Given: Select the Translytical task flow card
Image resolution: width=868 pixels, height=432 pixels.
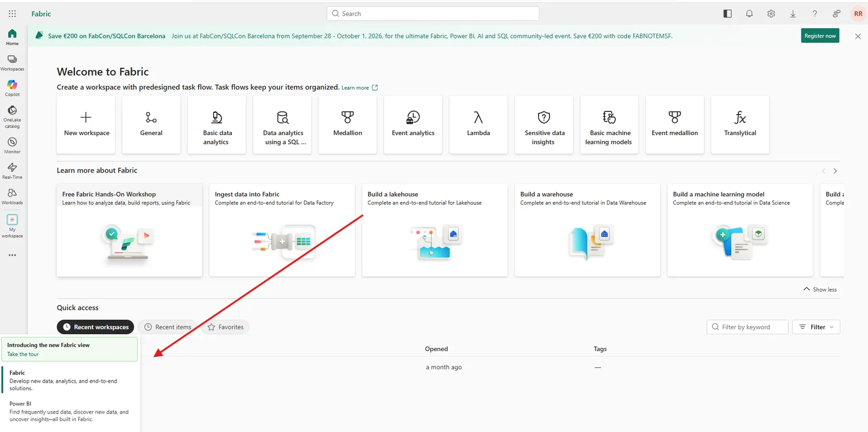Looking at the screenshot, I should [740, 124].
